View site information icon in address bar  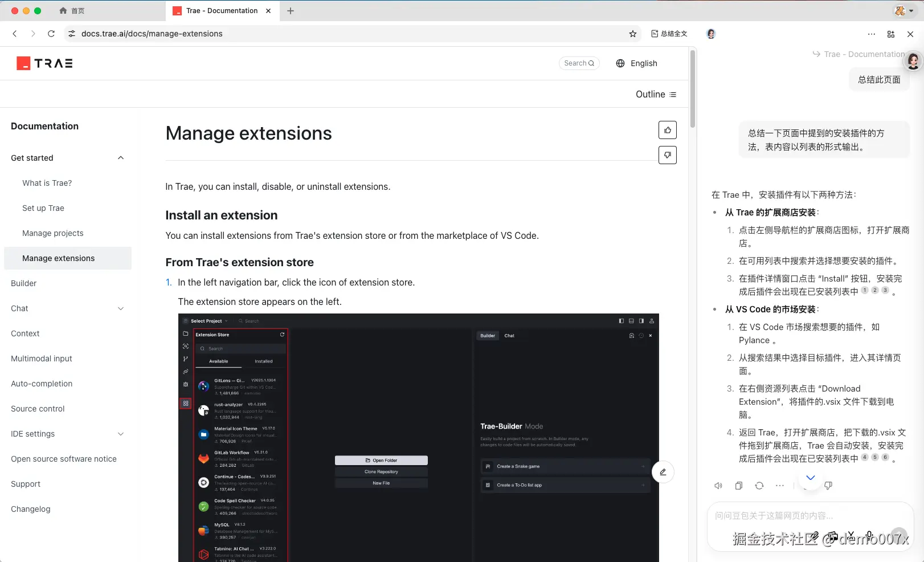point(72,34)
